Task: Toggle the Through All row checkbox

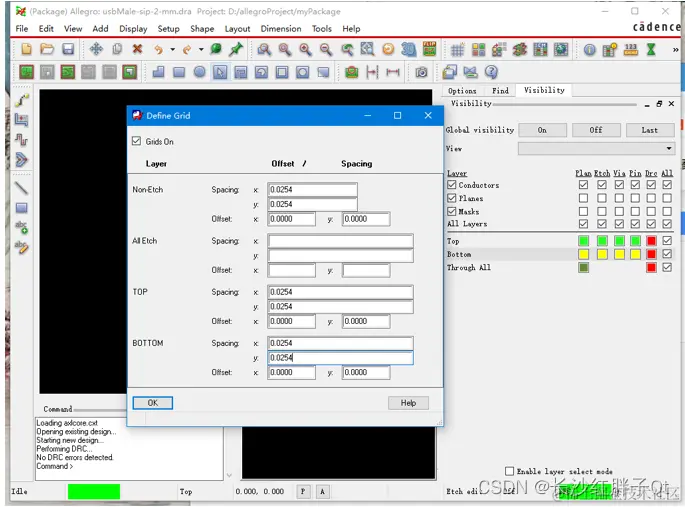Action: 667,267
